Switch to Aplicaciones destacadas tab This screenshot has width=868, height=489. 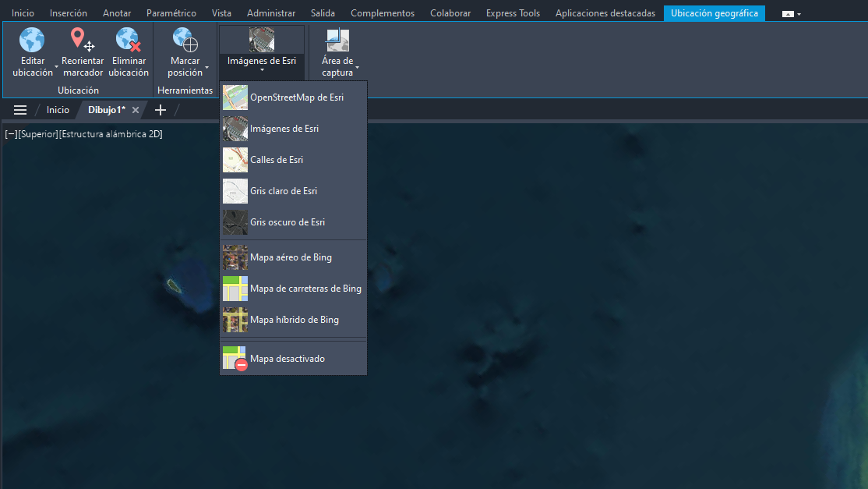[x=605, y=12]
